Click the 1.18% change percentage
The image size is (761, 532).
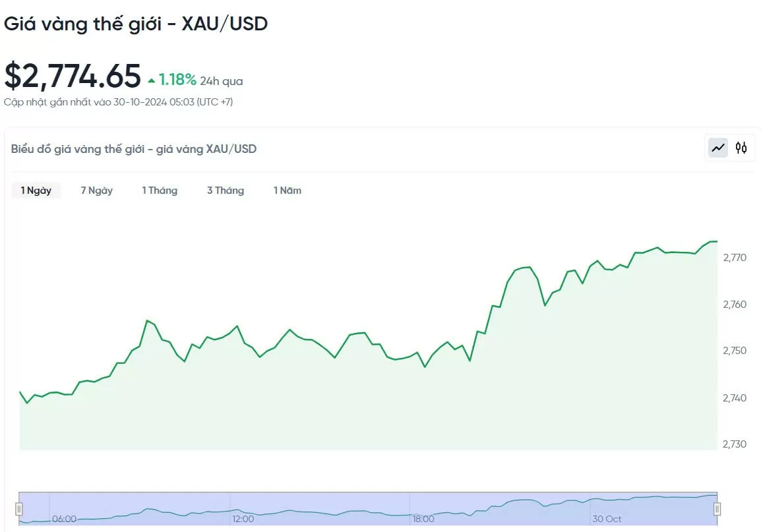[177, 80]
